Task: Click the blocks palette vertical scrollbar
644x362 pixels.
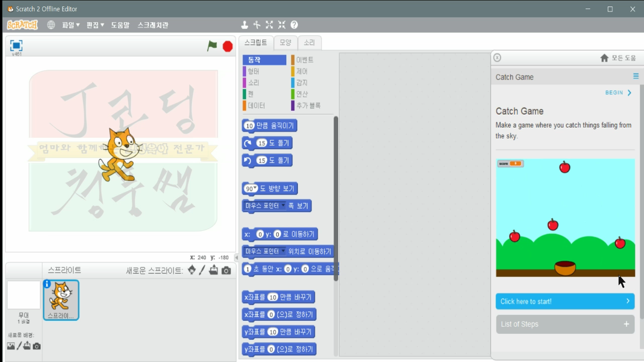Action: pos(336,199)
